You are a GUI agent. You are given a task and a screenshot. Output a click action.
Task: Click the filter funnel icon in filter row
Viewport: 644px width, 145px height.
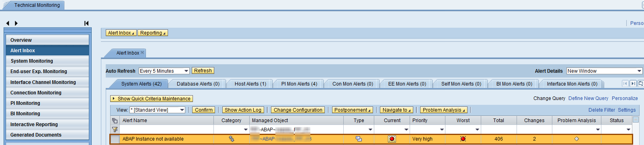tap(115, 129)
